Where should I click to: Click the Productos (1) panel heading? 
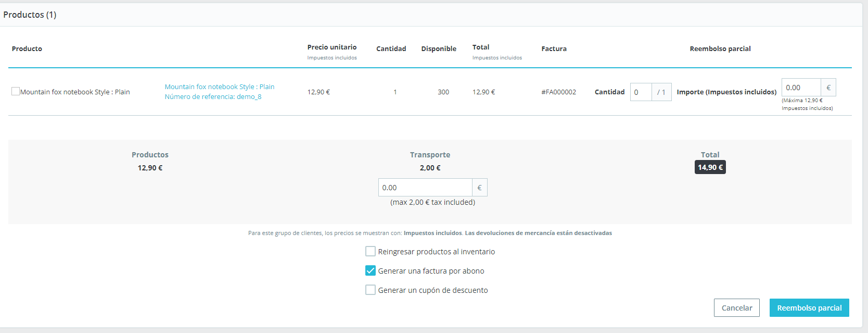click(30, 15)
